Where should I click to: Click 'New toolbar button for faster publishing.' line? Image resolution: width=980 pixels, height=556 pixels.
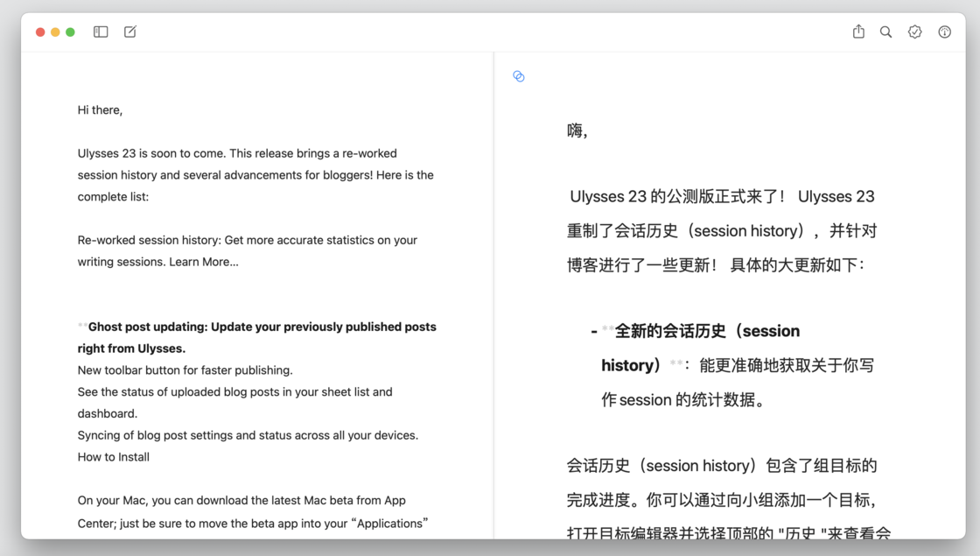tap(185, 370)
